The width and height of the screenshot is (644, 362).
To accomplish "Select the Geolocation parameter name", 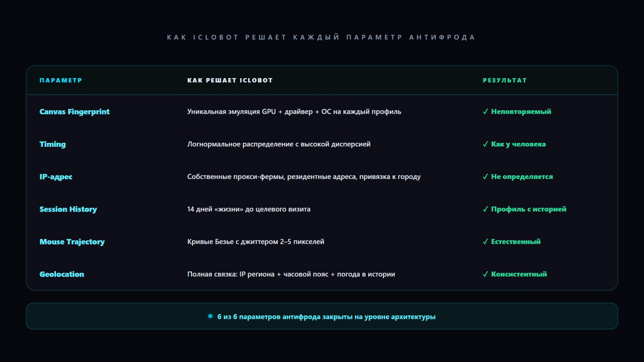I will coord(62,274).
